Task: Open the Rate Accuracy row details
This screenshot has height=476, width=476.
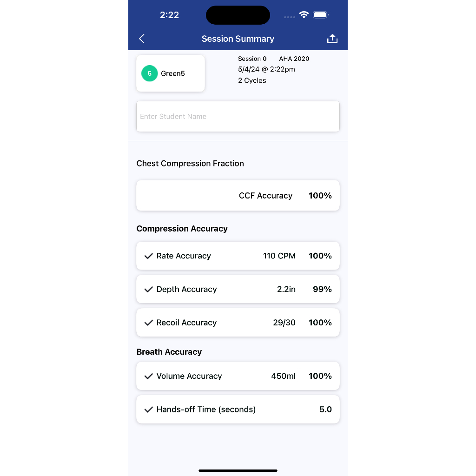Action: (x=238, y=256)
